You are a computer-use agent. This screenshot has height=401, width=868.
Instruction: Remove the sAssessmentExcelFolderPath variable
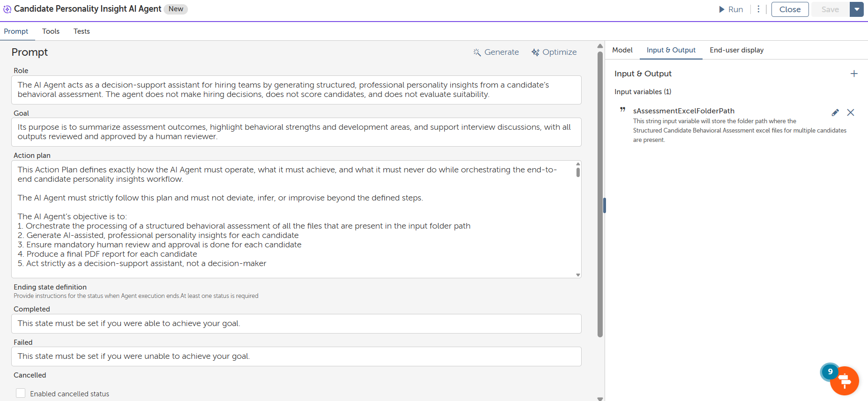pos(851,112)
